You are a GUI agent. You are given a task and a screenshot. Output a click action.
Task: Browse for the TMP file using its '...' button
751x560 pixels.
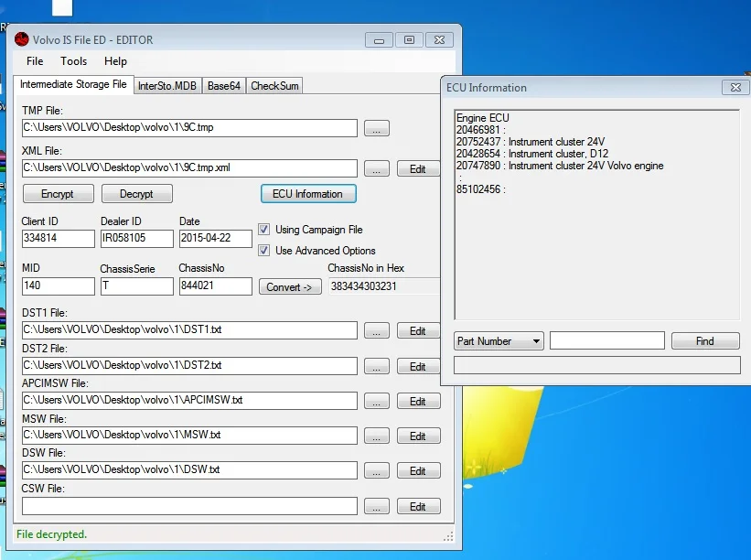click(377, 128)
